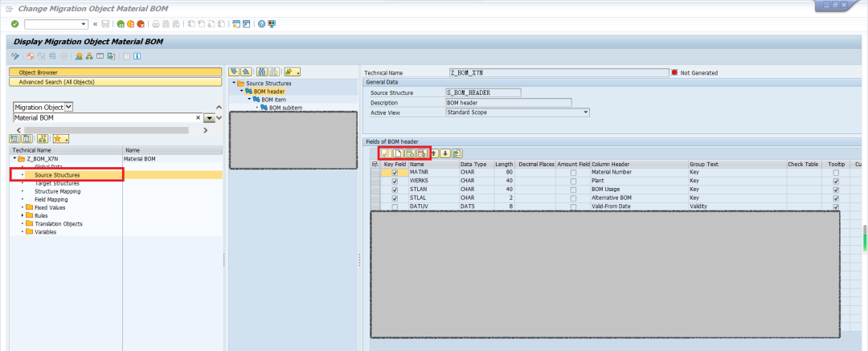Disable Tooltip checkbox for STLAN row
The height and width of the screenshot is (351, 868).
tap(836, 190)
